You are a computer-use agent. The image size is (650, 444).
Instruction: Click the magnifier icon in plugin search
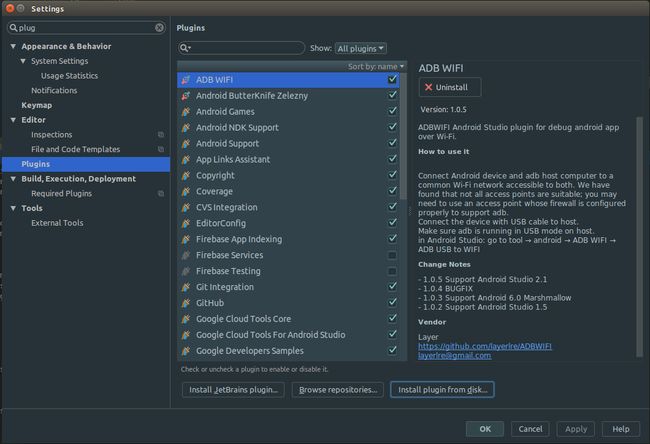coord(185,48)
